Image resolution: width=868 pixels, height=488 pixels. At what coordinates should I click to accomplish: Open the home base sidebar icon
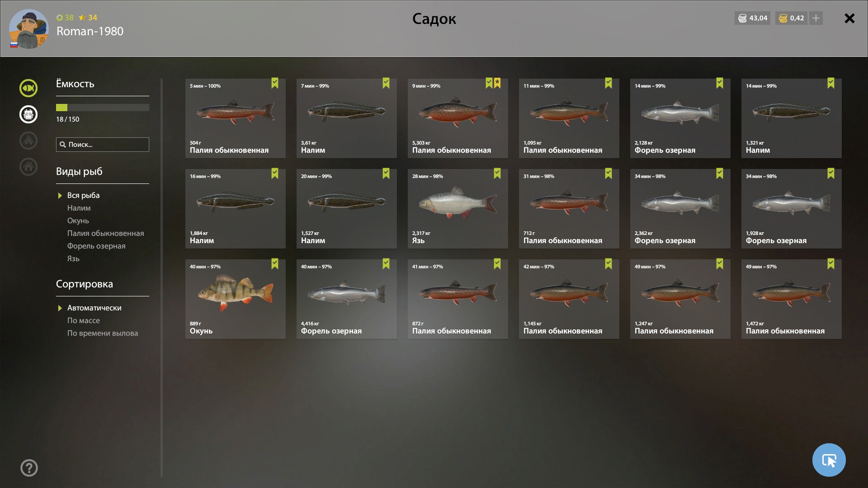pos(28,167)
